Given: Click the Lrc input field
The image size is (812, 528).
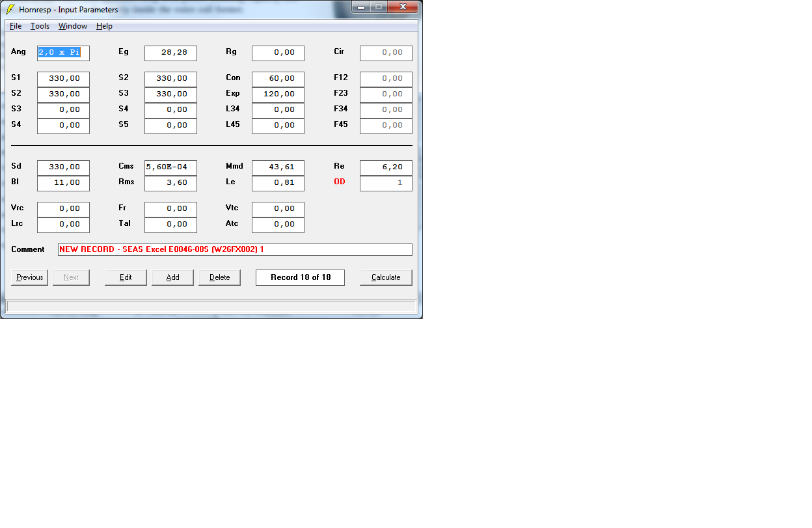Looking at the screenshot, I should pos(63,225).
